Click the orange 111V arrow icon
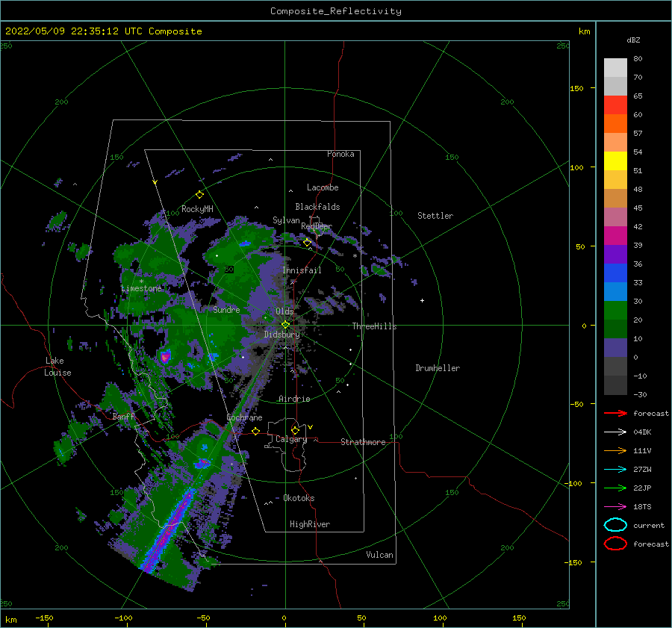This screenshot has height=628, width=672. point(615,450)
